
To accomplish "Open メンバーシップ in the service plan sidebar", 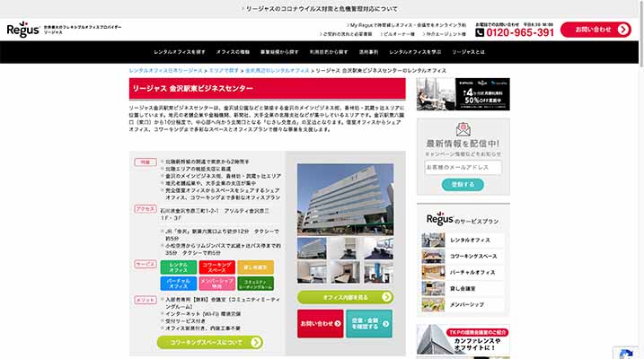I will pyautogui.click(x=463, y=305).
